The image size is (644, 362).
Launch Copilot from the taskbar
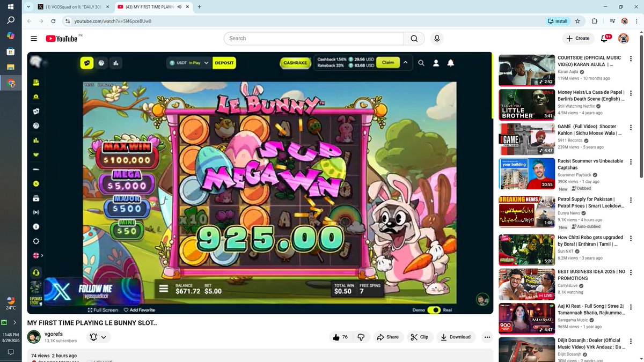11,36
